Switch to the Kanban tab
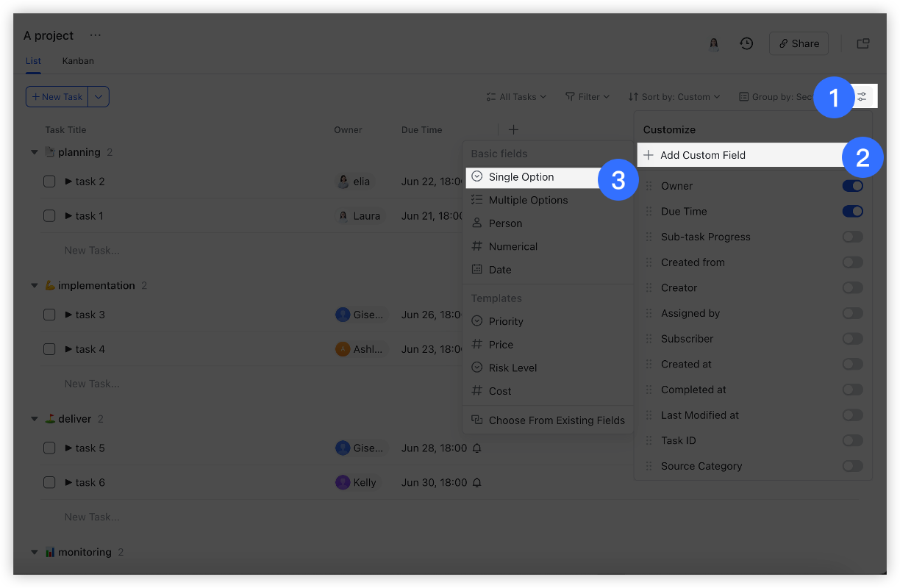The image size is (900, 588). pyautogui.click(x=77, y=61)
